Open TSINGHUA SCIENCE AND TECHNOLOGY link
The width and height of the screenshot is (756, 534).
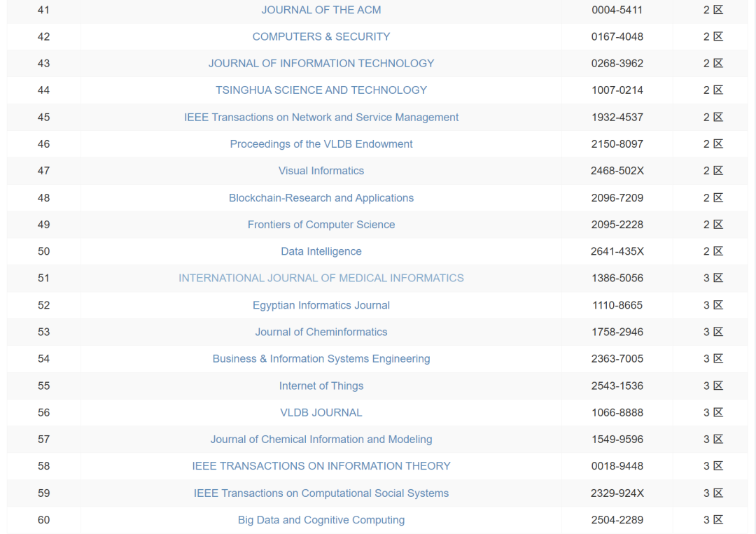coord(321,90)
